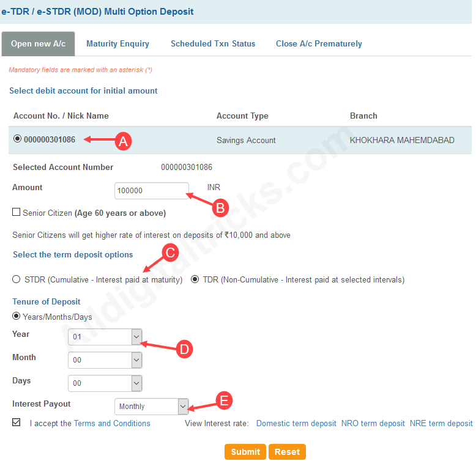Click the Account No. / Nick Name header
The height and width of the screenshot is (461, 476).
61,116
